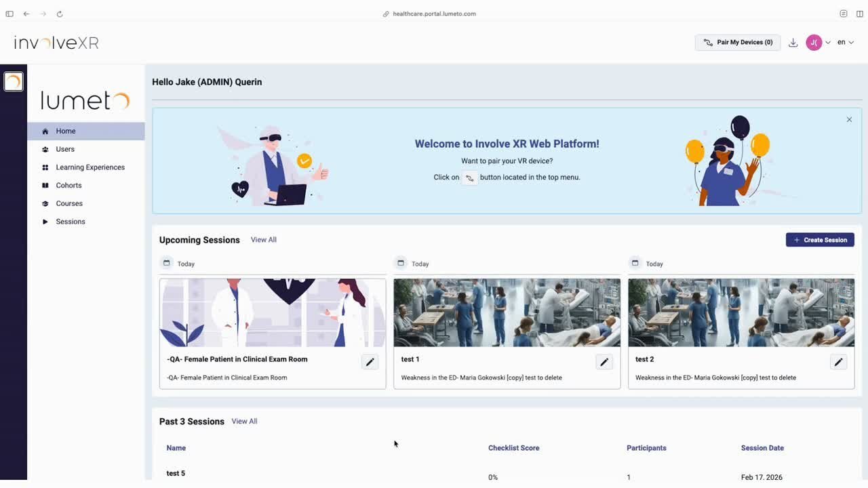Viewport: 868px width, 488px height.
Task: Click the Participants column header
Action: tap(646, 448)
